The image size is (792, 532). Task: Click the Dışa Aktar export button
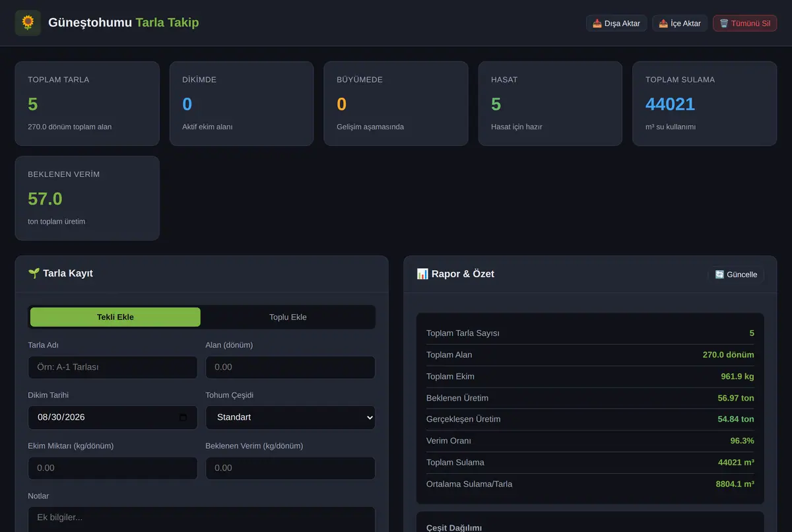[616, 23]
